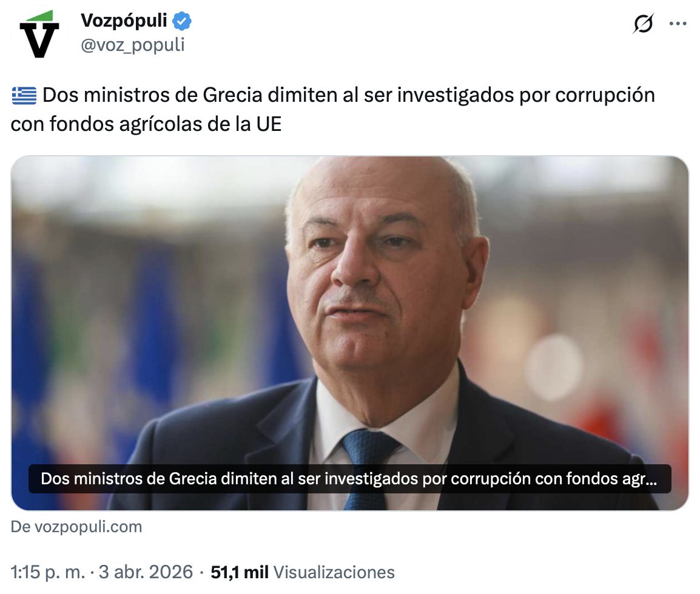
Task: Click the Vozpópuli profile avatar logo
Action: point(39,34)
